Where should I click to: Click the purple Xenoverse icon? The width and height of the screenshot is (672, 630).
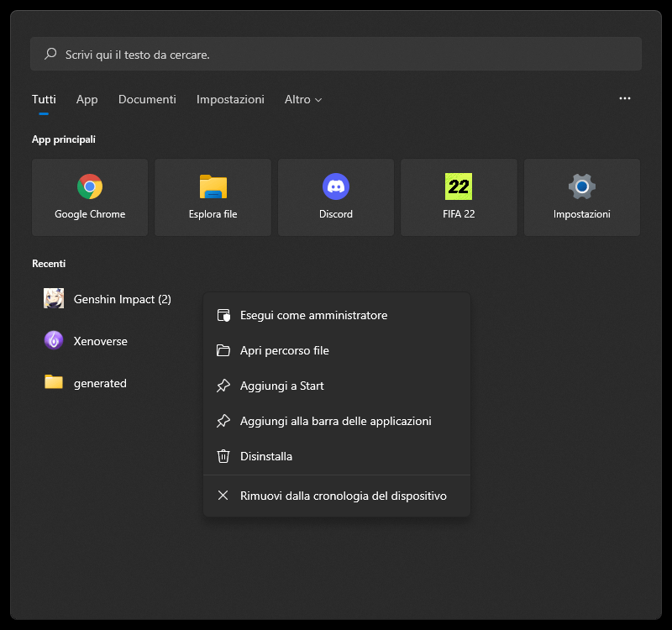[x=54, y=340]
